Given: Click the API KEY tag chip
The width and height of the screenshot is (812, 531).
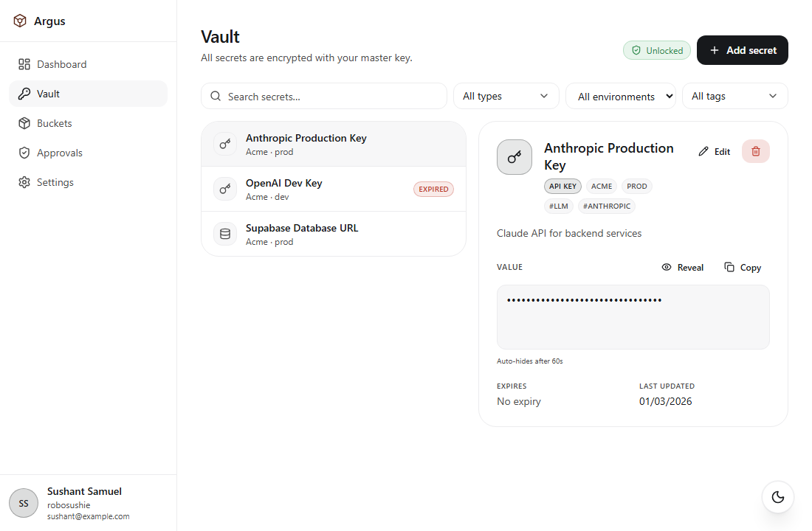Looking at the screenshot, I should click(x=562, y=187).
